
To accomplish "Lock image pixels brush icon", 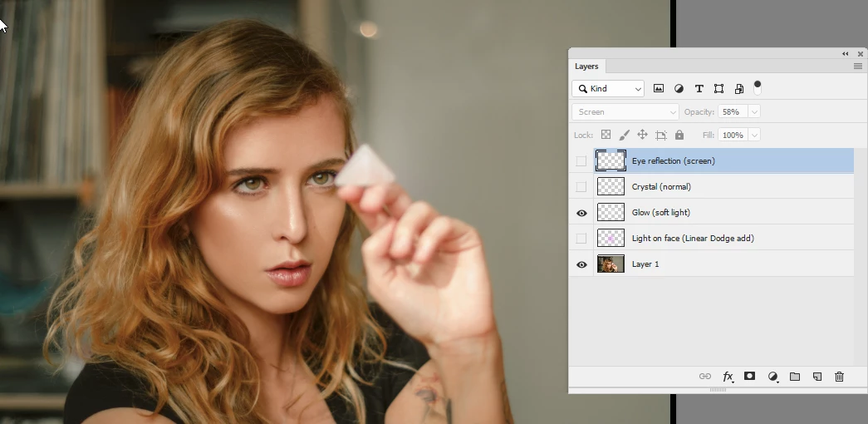I will 624,135.
